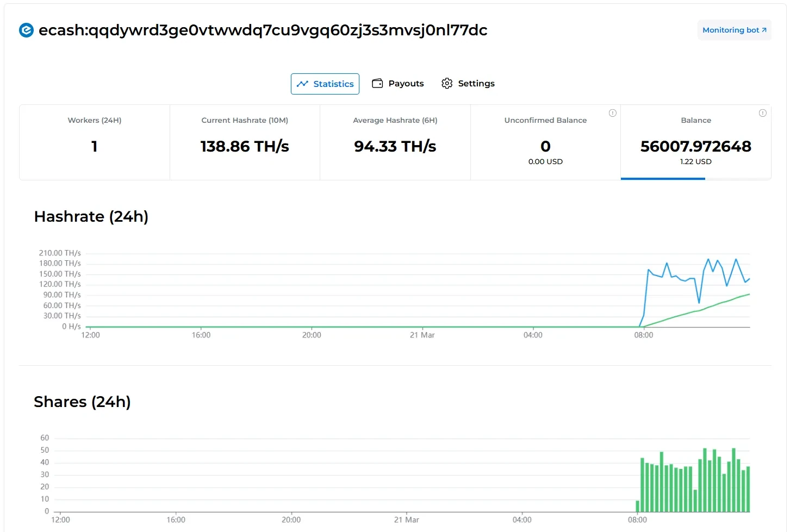
Task: Click the wallet icon next to Payouts
Action: [x=377, y=84]
